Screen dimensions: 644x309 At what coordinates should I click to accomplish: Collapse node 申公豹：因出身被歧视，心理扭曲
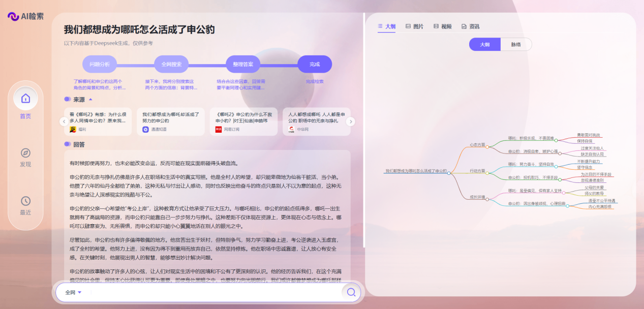[568, 206]
